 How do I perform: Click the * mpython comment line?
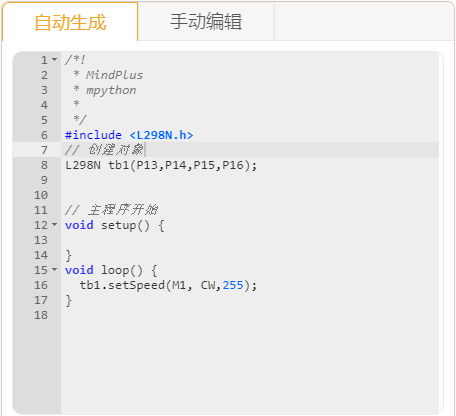click(104, 90)
